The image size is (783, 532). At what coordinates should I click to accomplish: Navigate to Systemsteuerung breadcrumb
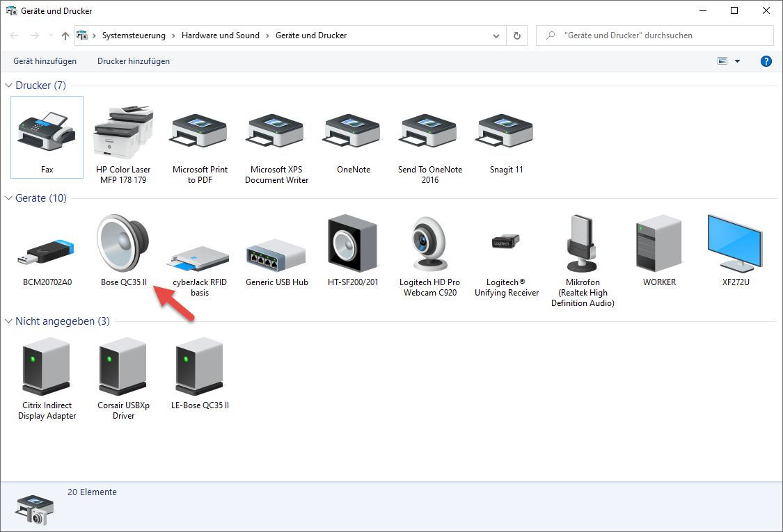[x=134, y=35]
